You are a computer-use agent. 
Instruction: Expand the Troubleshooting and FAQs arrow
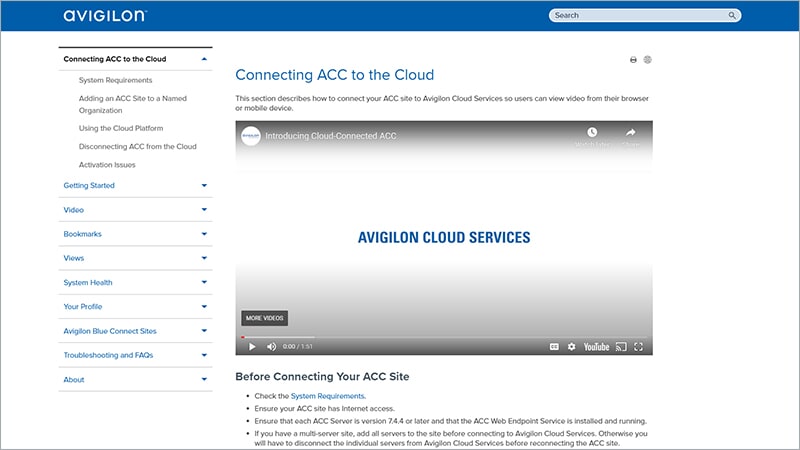pyautogui.click(x=204, y=355)
